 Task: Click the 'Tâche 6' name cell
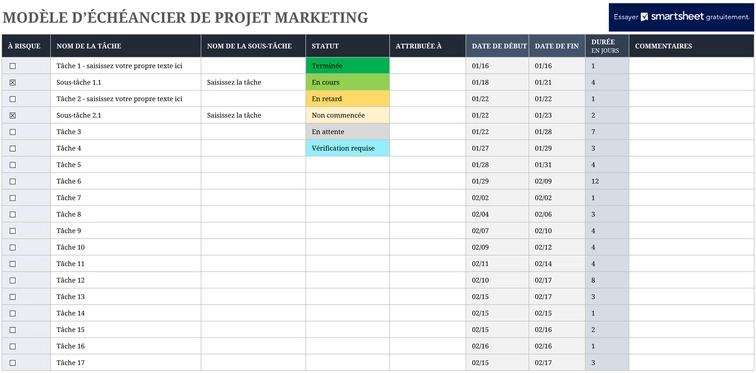(x=126, y=181)
